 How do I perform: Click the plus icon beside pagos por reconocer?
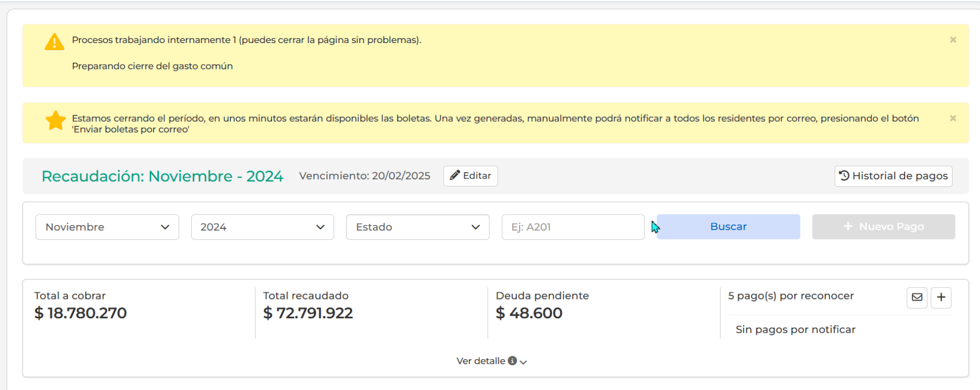[941, 297]
